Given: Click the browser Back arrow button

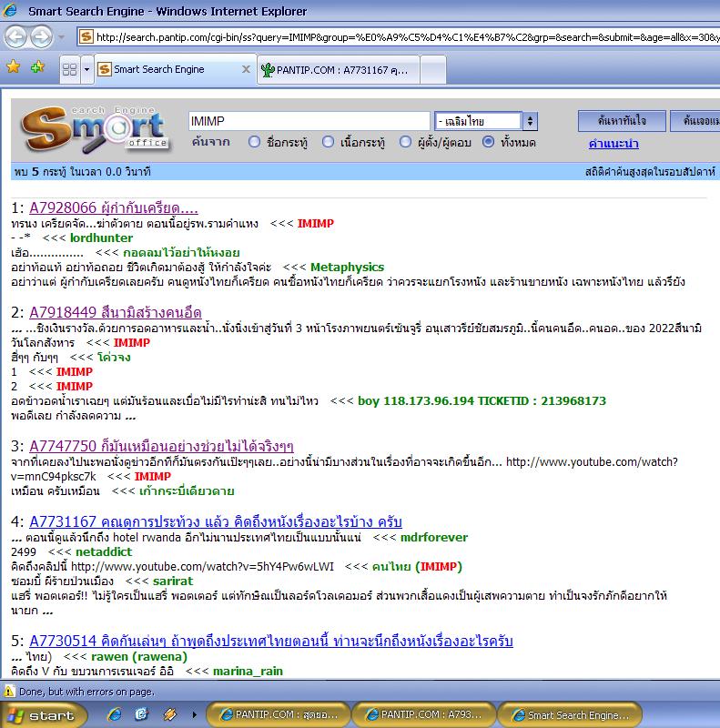Looking at the screenshot, I should tap(16, 36).
